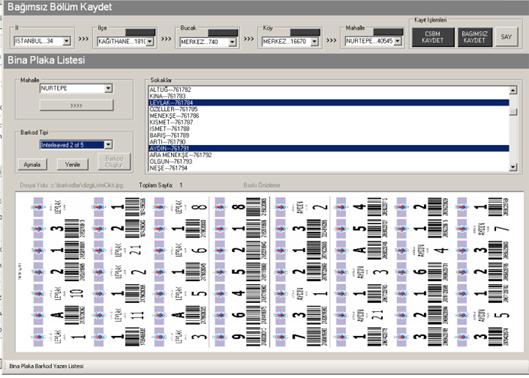Expand Mahalle NURTEPE dropdown in Bina Plaka panel
Viewport: 529px width, 378px height.
[108, 89]
